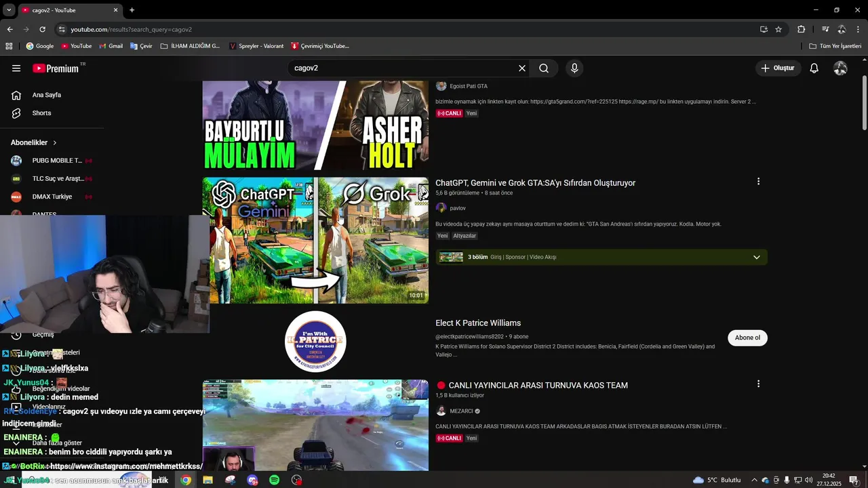
Task: Go back with the browser back arrow
Action: 9,29
